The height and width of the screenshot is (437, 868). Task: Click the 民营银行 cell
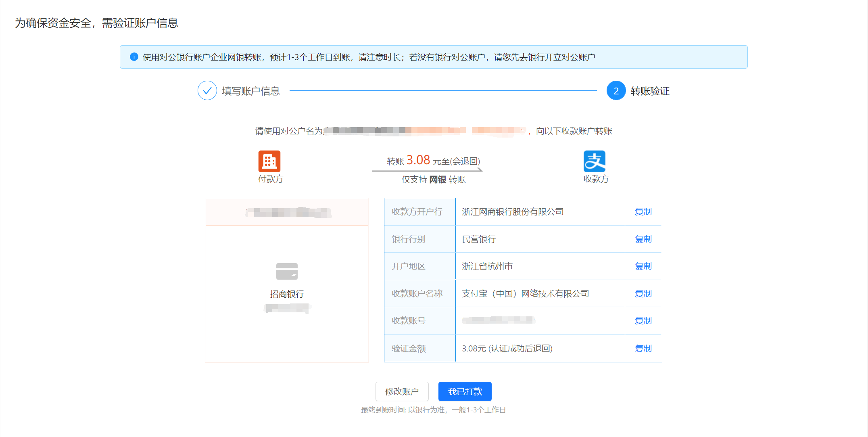540,239
